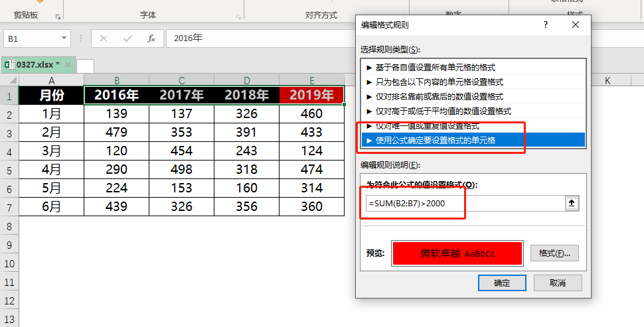Screen dimensions: 644x327
Task: Click cell with value 153
Action: (181, 188)
